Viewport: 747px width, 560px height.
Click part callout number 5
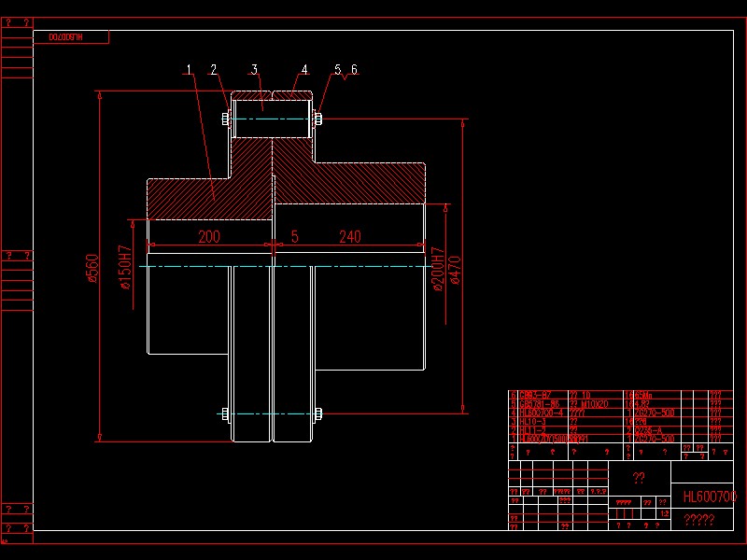(338, 69)
